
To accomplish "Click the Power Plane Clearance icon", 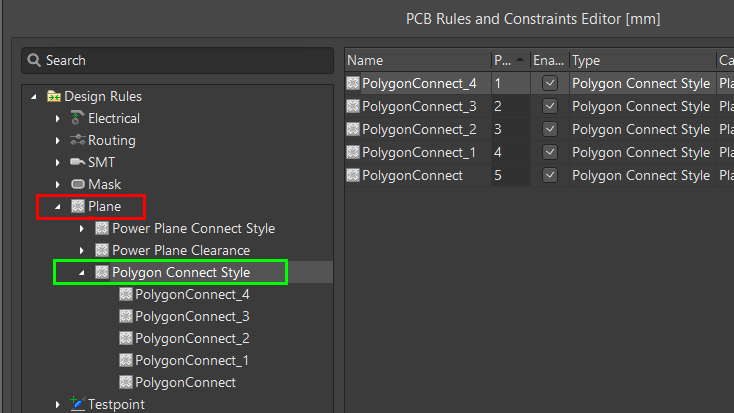I will [x=102, y=251].
